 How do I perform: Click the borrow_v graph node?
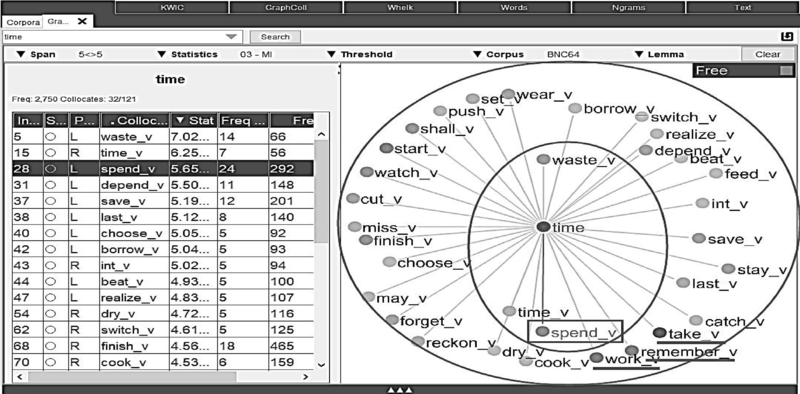click(x=575, y=108)
